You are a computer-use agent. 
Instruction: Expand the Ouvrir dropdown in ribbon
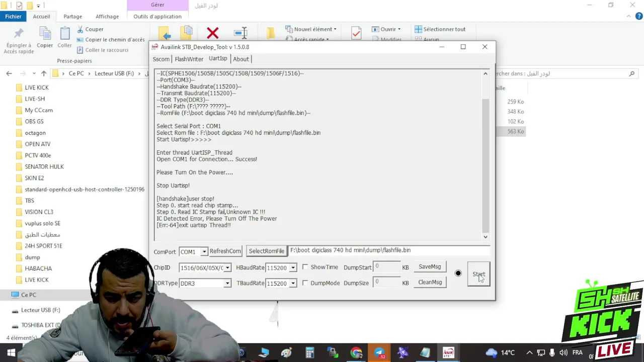point(399,29)
